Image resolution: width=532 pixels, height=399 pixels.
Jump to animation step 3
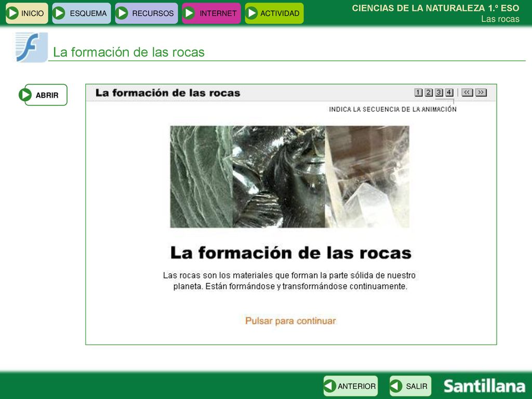point(438,92)
